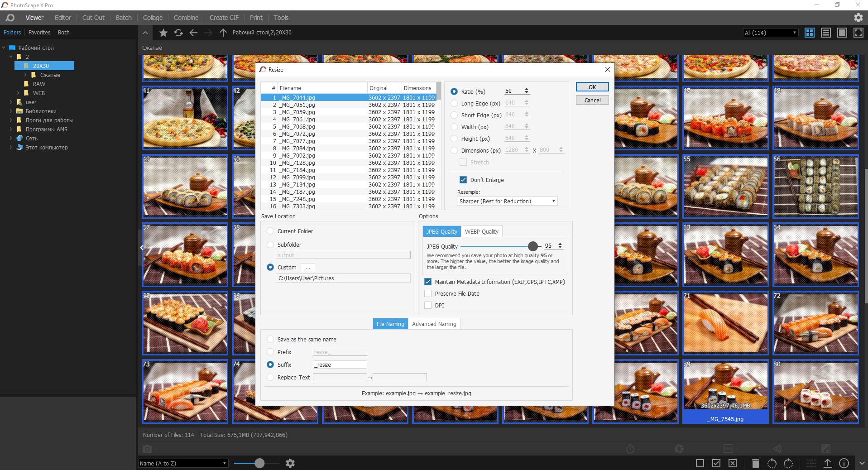Click the favorites star icon in toolbar
Viewport: 868px width, 470px height.
point(163,33)
